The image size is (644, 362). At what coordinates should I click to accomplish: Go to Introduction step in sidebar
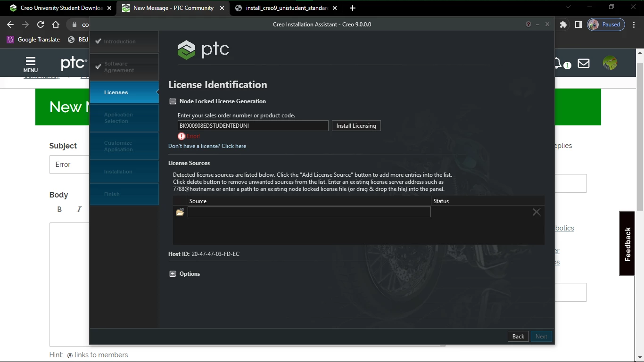click(124, 41)
